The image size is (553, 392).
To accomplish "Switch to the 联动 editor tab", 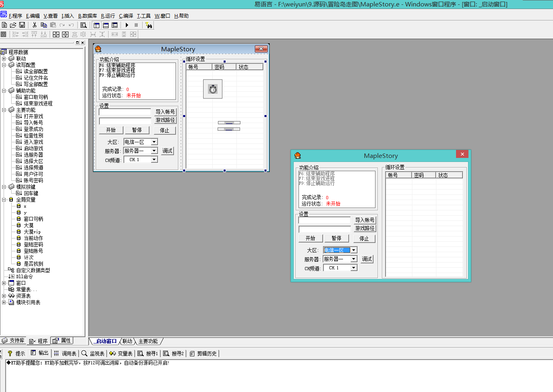I will coord(127,341).
